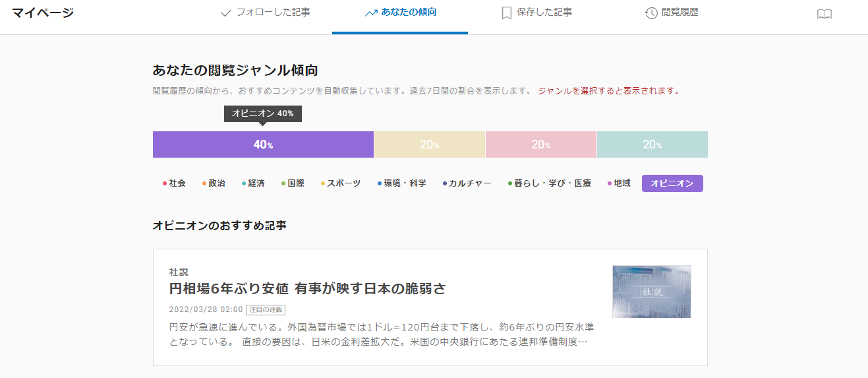
Task: Choose the 国際 genre
Action: (x=295, y=183)
